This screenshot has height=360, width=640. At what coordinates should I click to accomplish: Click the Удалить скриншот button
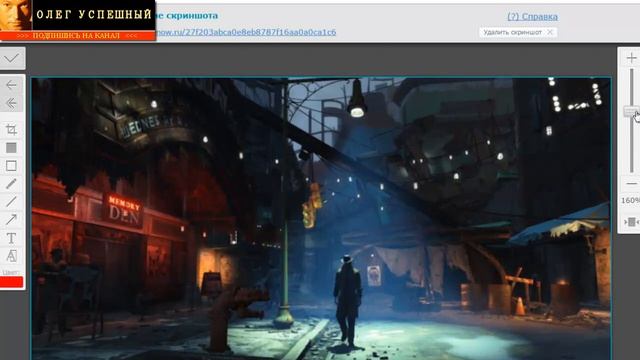(x=518, y=32)
